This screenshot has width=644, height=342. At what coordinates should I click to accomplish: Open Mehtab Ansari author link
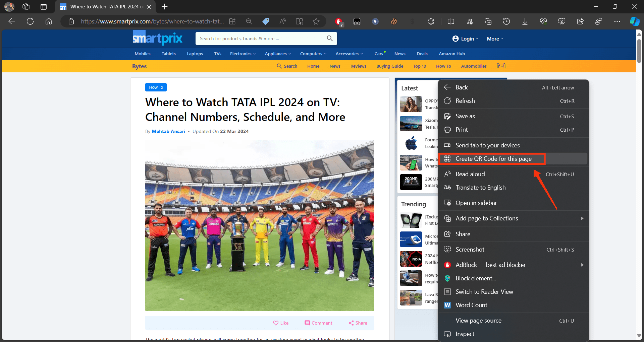tap(168, 131)
